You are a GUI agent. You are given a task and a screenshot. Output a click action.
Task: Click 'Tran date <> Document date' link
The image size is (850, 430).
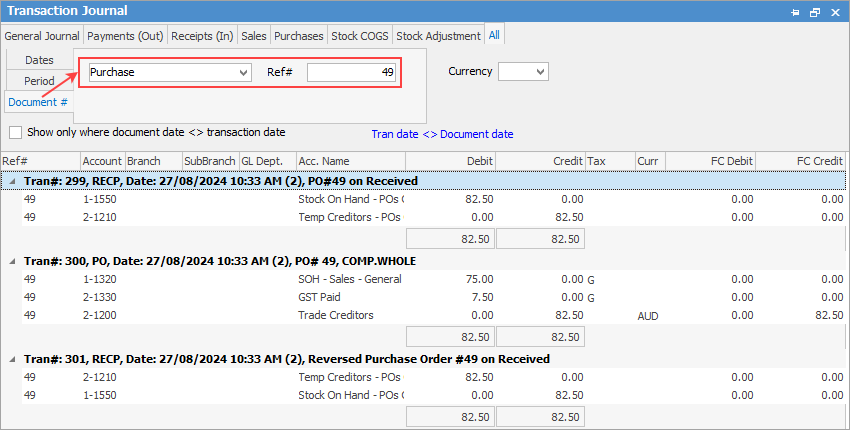(x=442, y=134)
